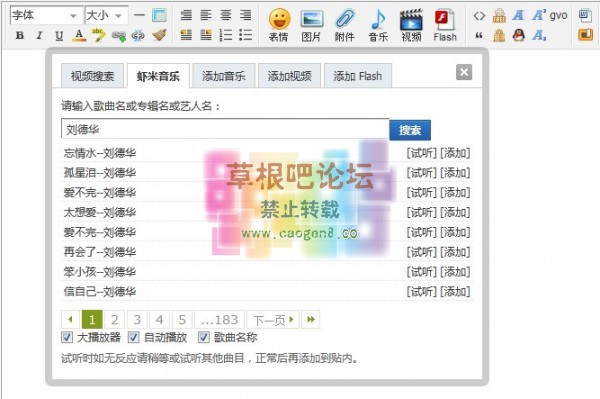Switch to the 视频搜索 tab
600x399 pixels.
(x=92, y=76)
